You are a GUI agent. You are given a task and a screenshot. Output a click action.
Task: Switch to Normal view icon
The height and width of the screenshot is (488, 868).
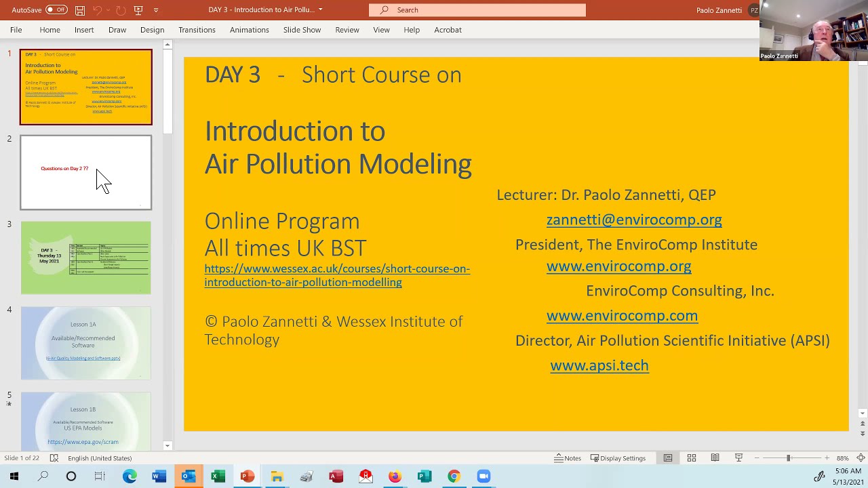668,458
